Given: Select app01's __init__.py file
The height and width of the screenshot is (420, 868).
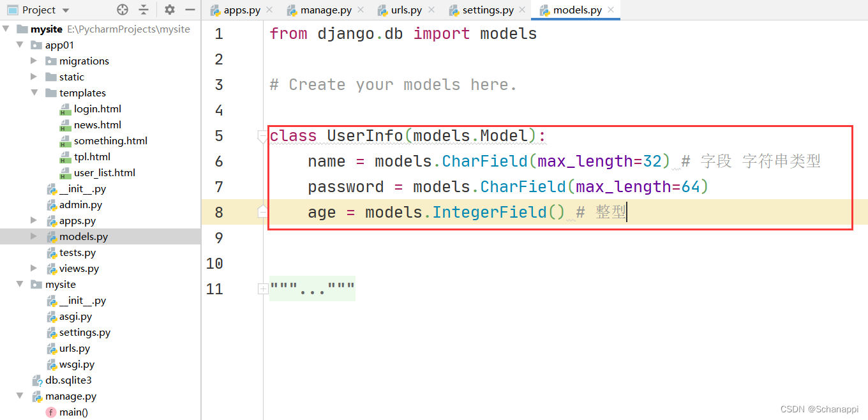Looking at the screenshot, I should 82,188.
